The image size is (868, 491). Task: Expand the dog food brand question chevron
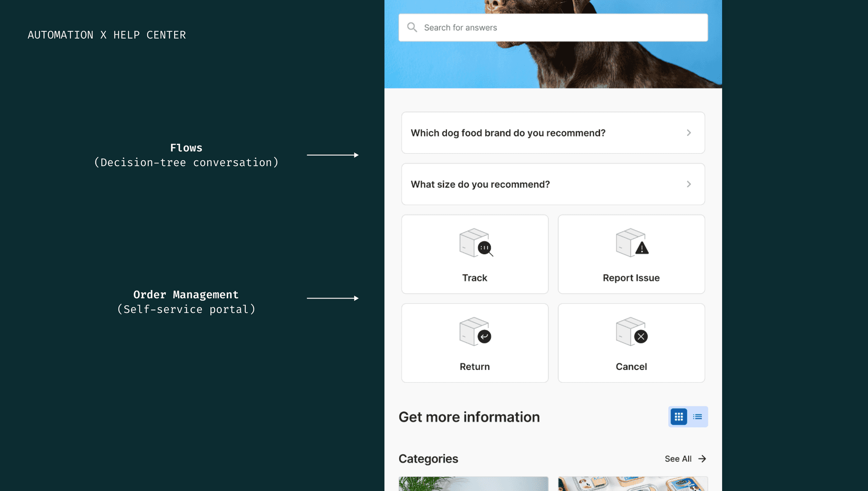689,133
